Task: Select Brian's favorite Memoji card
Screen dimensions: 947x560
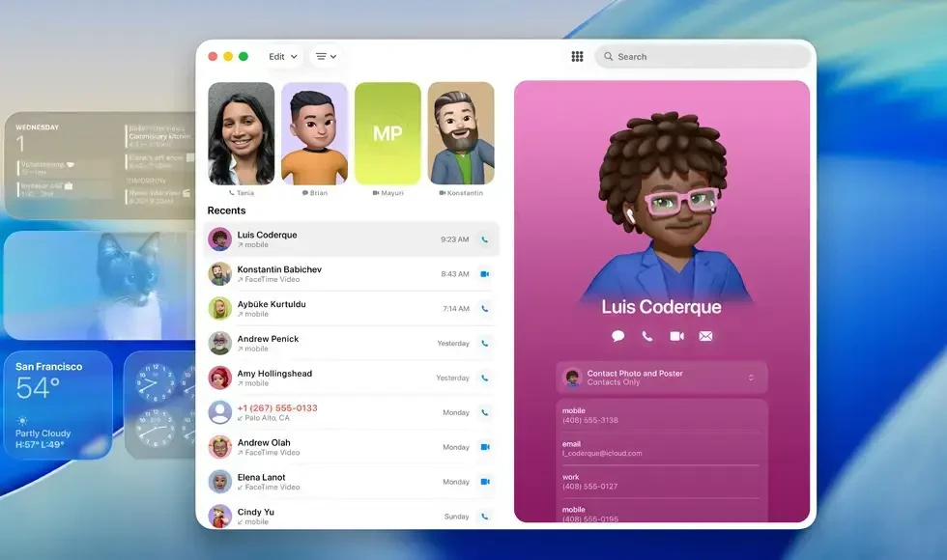Action: [x=314, y=133]
